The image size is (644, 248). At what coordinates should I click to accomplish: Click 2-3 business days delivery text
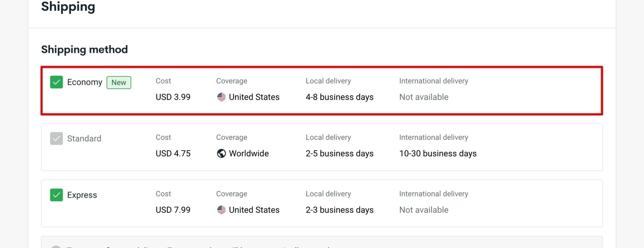coord(340,210)
